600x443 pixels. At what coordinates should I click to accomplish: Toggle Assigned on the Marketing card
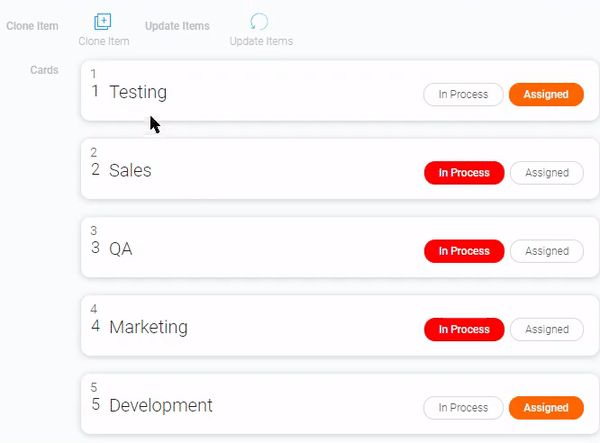[x=546, y=329]
